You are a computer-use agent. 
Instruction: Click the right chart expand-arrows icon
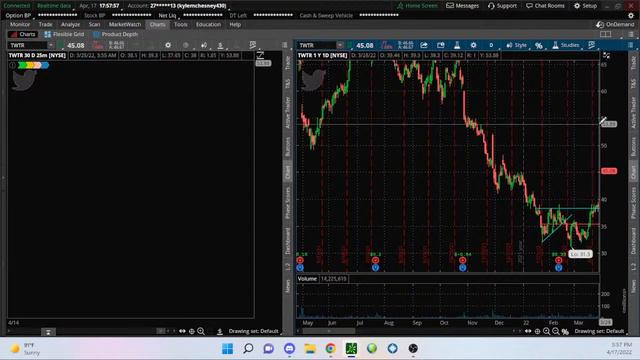pos(606,55)
